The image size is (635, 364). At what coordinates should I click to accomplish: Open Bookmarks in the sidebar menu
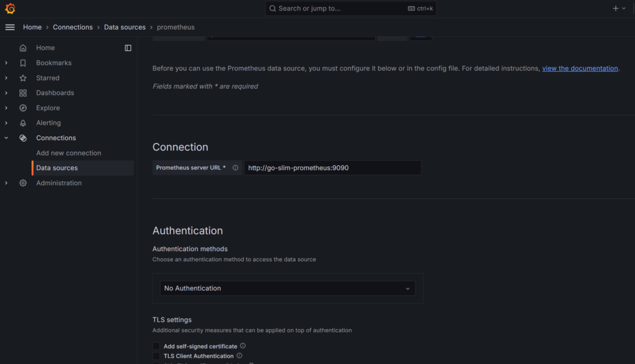click(54, 63)
